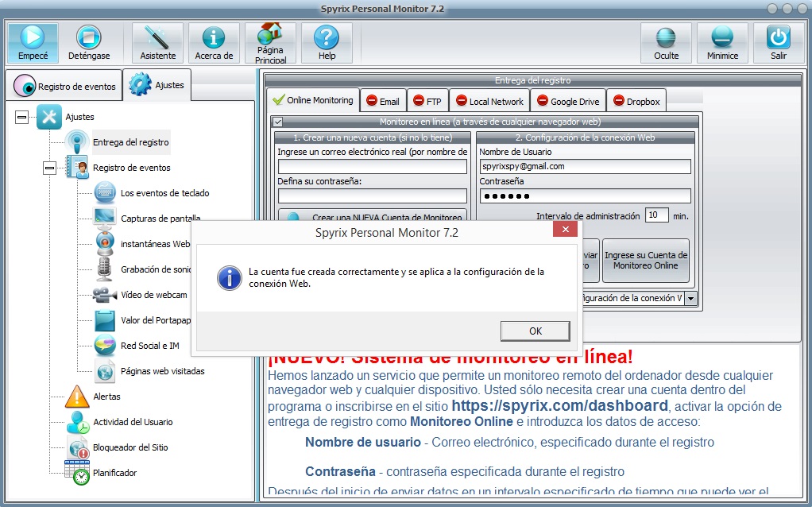The width and height of the screenshot is (812, 507).
Task: Select Alertas tree row text
Action: pyautogui.click(x=106, y=397)
